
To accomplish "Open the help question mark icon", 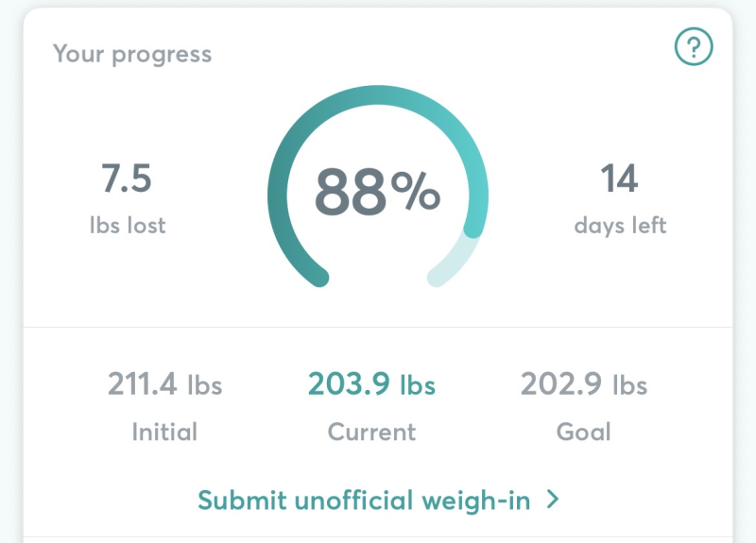I will (694, 46).
